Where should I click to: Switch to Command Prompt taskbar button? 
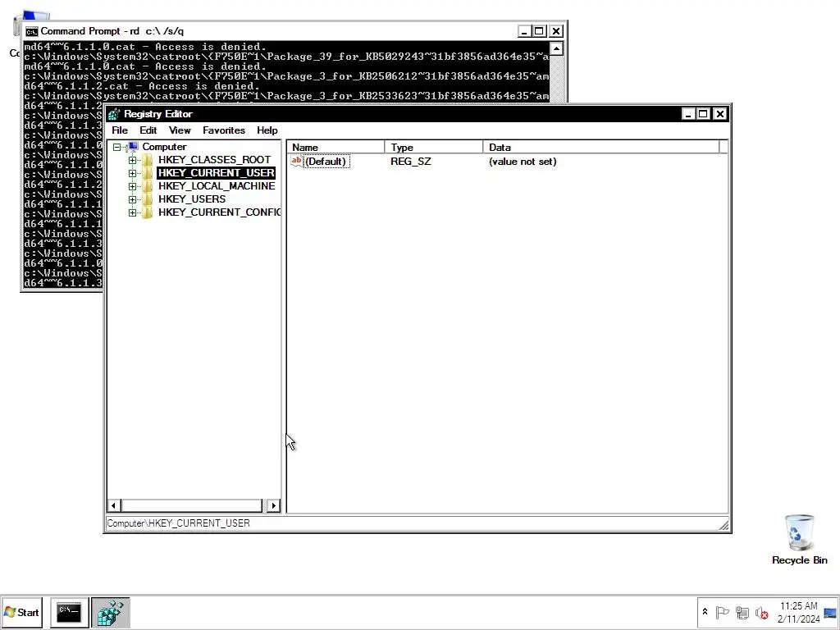coord(69,612)
